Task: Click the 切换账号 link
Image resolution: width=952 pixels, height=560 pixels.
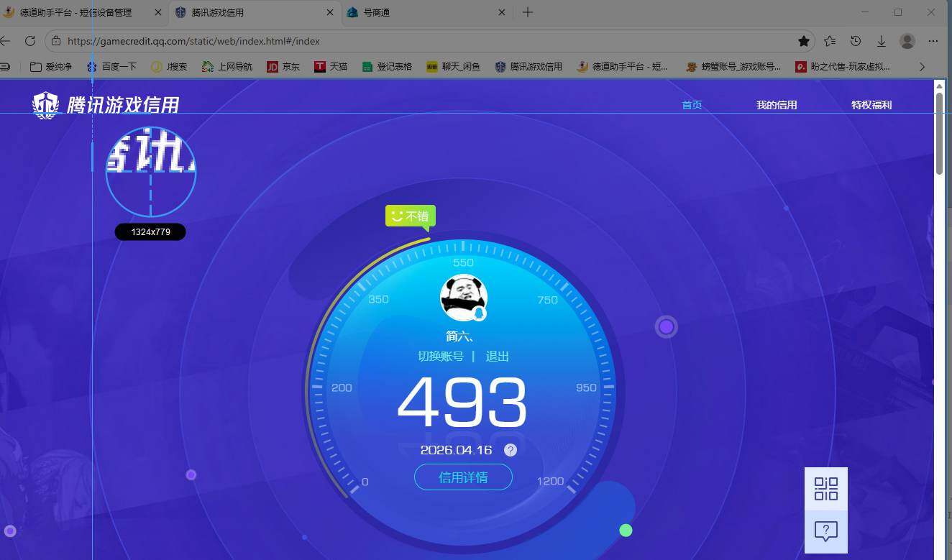Action: pos(441,357)
